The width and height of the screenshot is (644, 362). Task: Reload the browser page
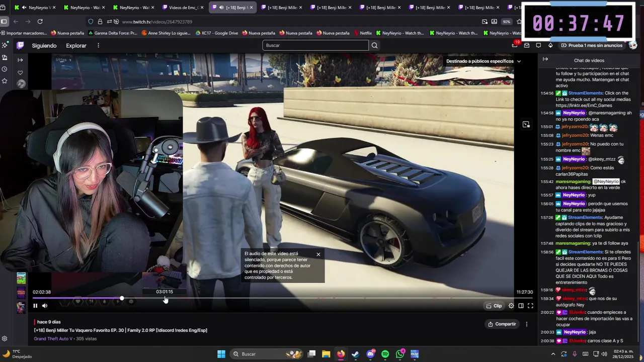(40, 22)
